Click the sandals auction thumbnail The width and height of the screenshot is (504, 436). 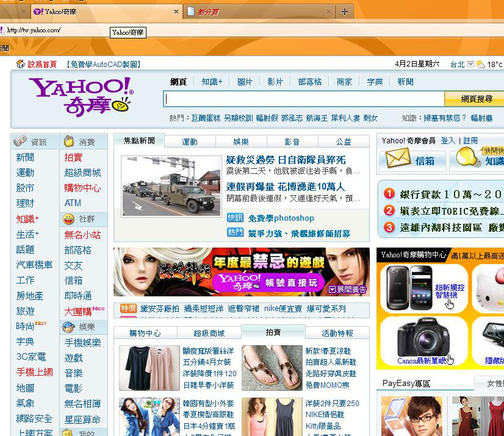272,368
